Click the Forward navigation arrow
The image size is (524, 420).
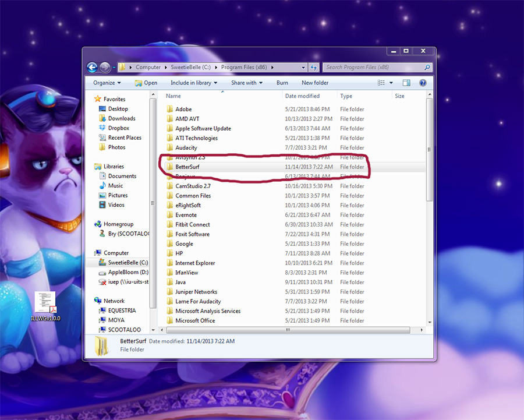point(105,68)
